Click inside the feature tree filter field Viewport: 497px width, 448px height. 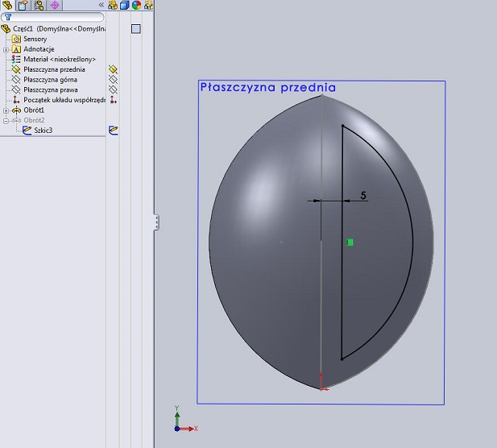click(53, 17)
